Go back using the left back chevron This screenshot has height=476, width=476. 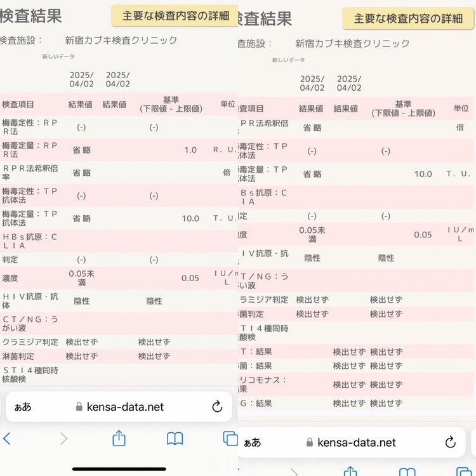[7, 438]
